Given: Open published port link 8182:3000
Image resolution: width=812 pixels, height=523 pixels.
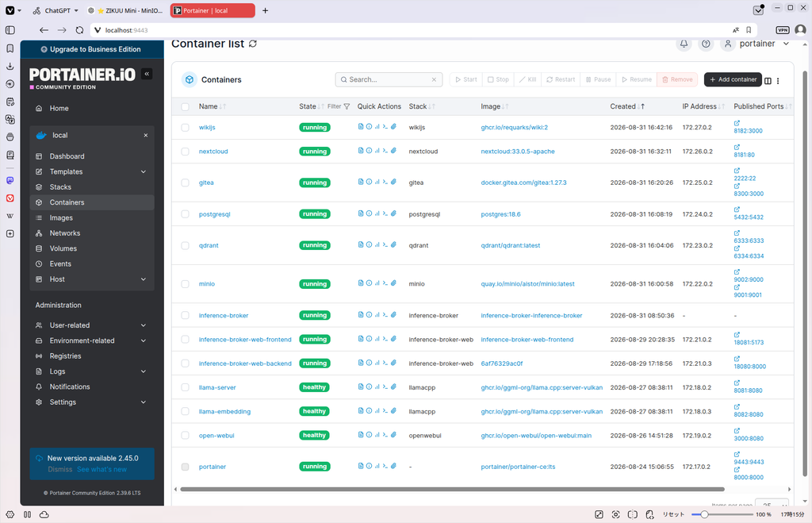Looking at the screenshot, I should (x=748, y=131).
